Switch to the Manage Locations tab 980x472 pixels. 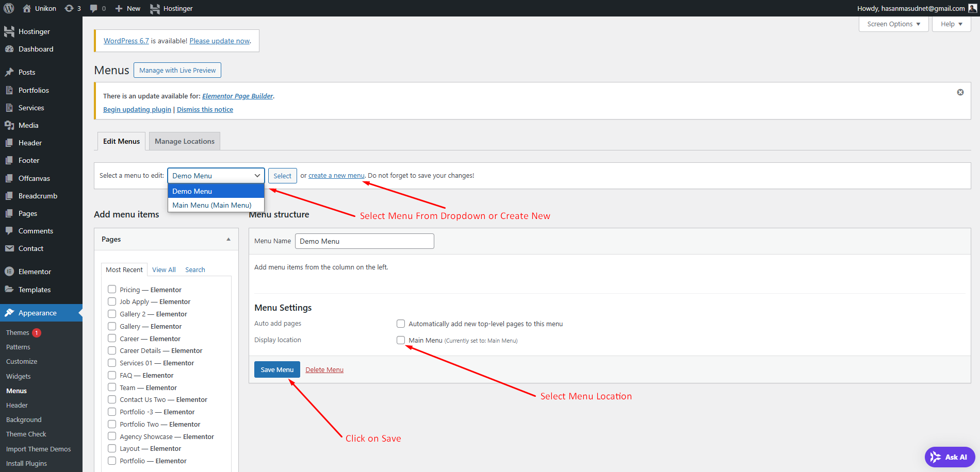pos(184,141)
